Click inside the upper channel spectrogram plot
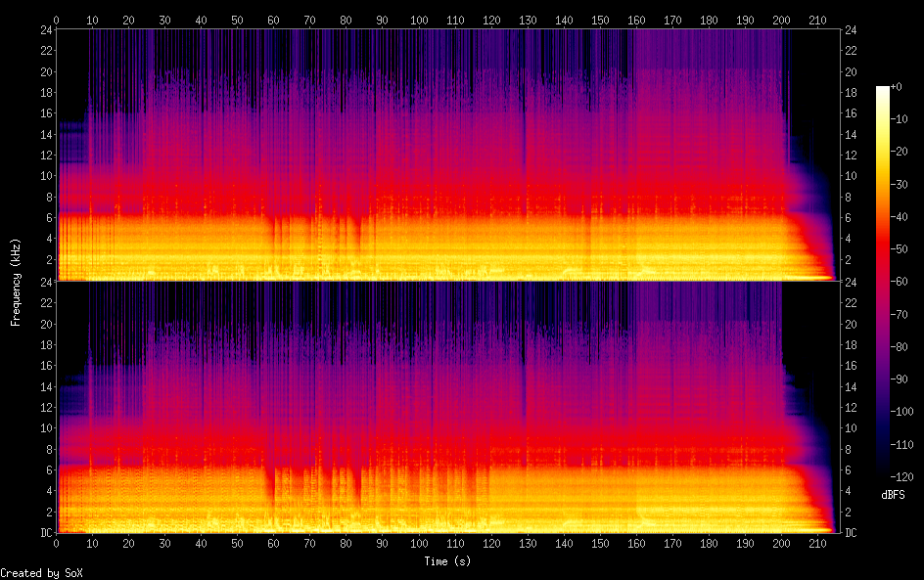 click(x=448, y=155)
